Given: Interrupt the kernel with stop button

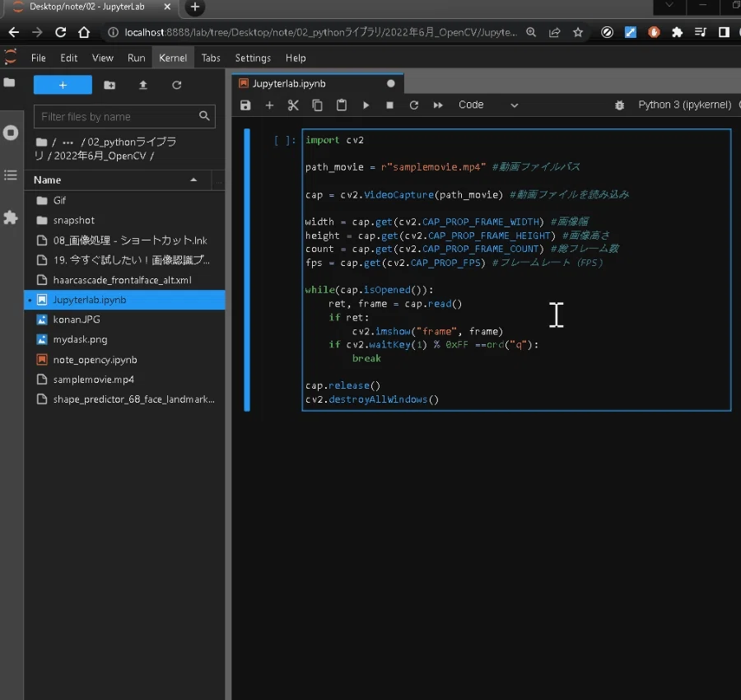Looking at the screenshot, I should tap(390, 105).
